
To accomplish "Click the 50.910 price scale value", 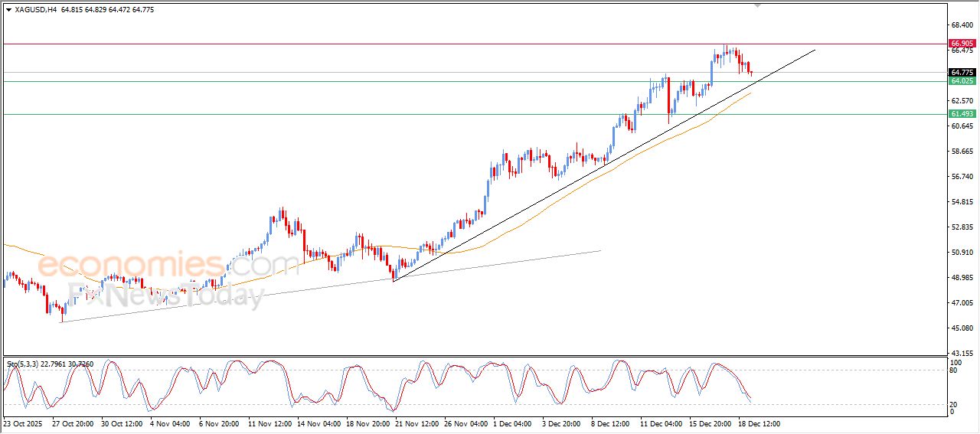I will pos(962,253).
